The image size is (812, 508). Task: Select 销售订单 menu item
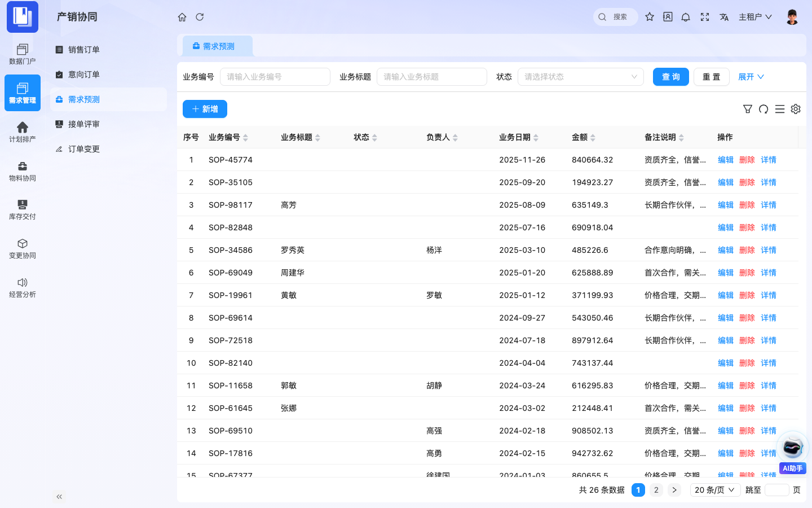pyautogui.click(x=108, y=50)
